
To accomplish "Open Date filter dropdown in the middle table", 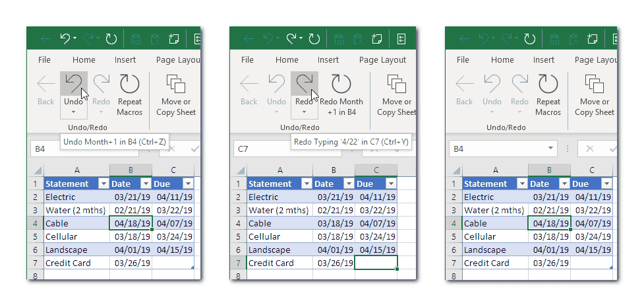I will point(347,184).
